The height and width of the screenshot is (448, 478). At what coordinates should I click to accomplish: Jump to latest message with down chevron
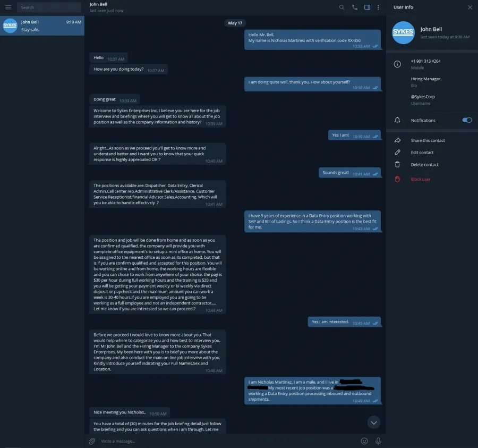(374, 422)
